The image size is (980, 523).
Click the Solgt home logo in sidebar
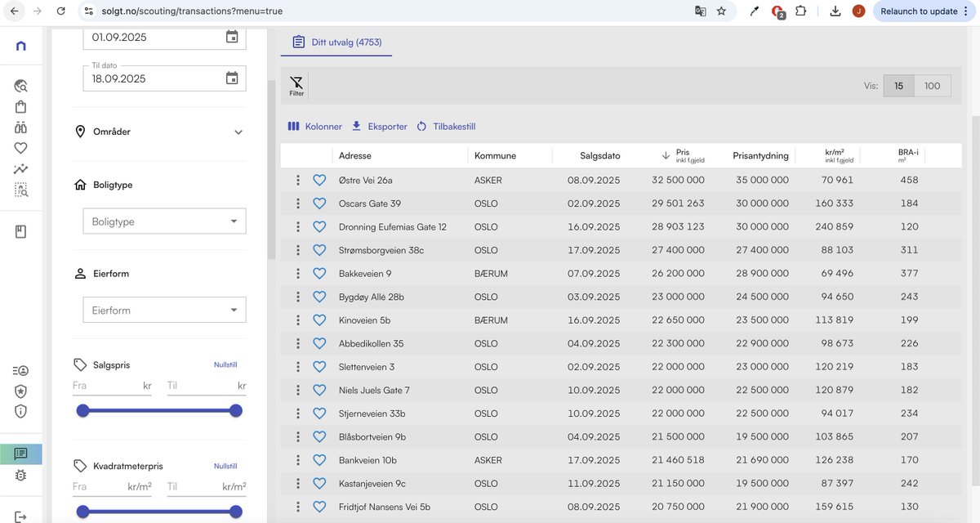click(x=21, y=46)
